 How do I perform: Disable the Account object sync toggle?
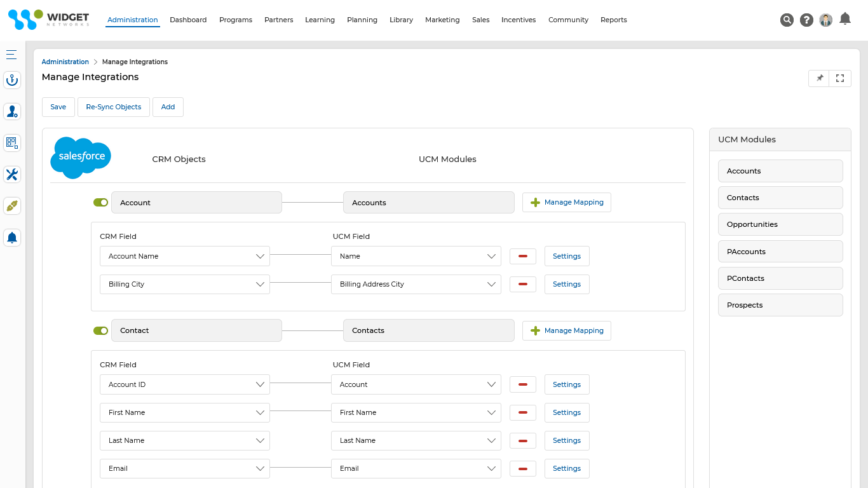(x=100, y=202)
